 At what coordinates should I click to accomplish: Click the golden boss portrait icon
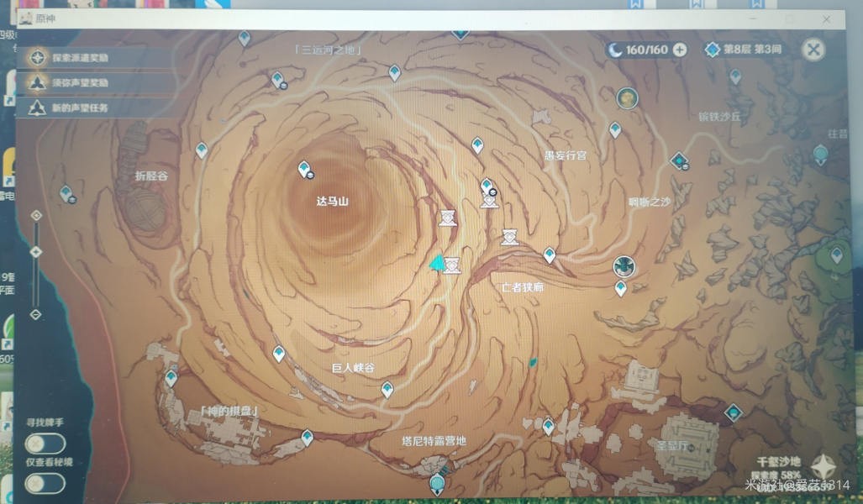pos(627,98)
